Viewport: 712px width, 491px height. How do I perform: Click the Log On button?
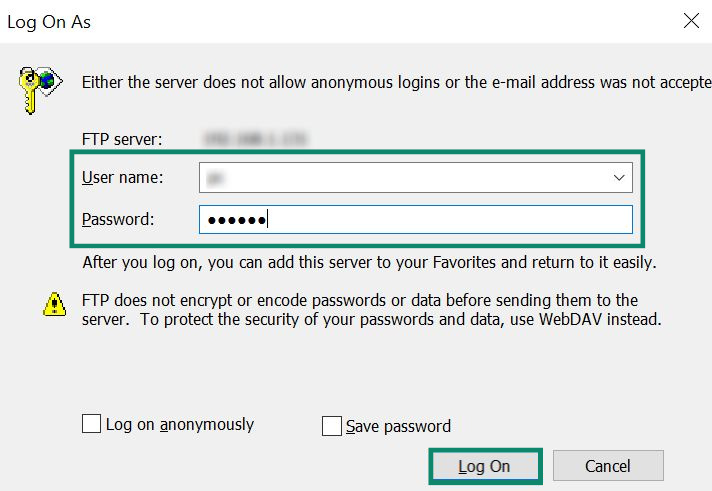[x=485, y=466]
